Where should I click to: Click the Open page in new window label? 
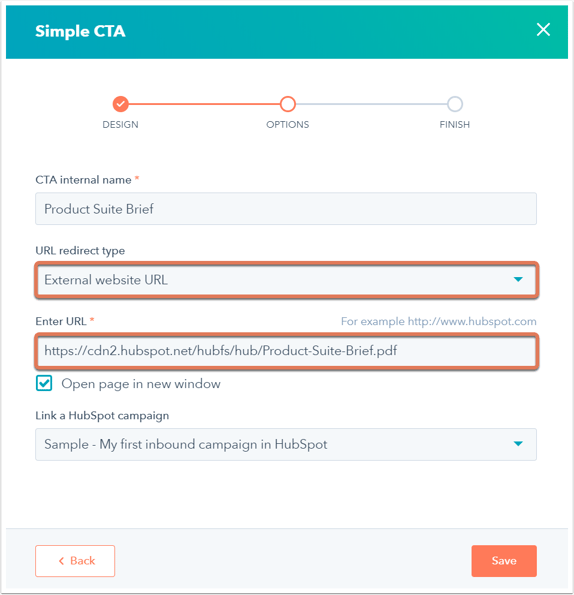pos(141,384)
